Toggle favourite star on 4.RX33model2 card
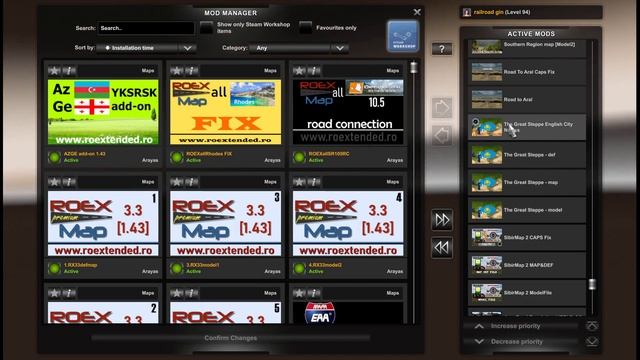Image resolution: width=640 pixels, height=360 pixels. point(299,182)
